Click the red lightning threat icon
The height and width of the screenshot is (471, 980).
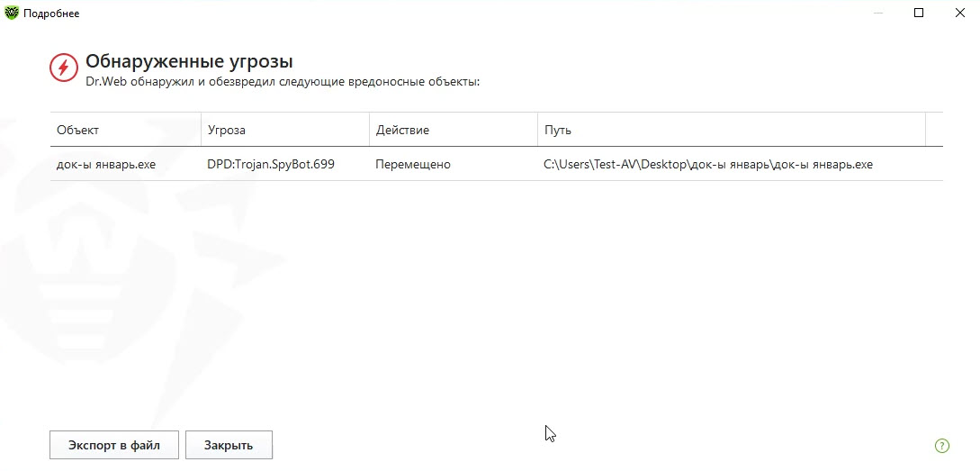click(x=63, y=68)
